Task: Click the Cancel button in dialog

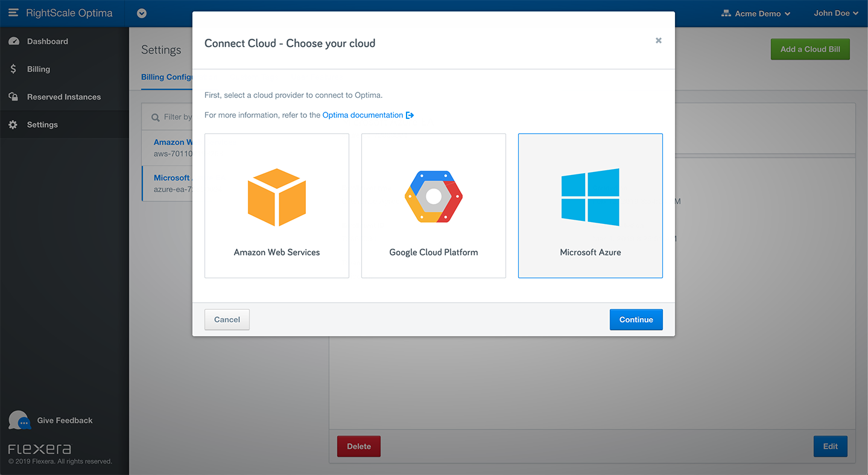Action: (227, 320)
